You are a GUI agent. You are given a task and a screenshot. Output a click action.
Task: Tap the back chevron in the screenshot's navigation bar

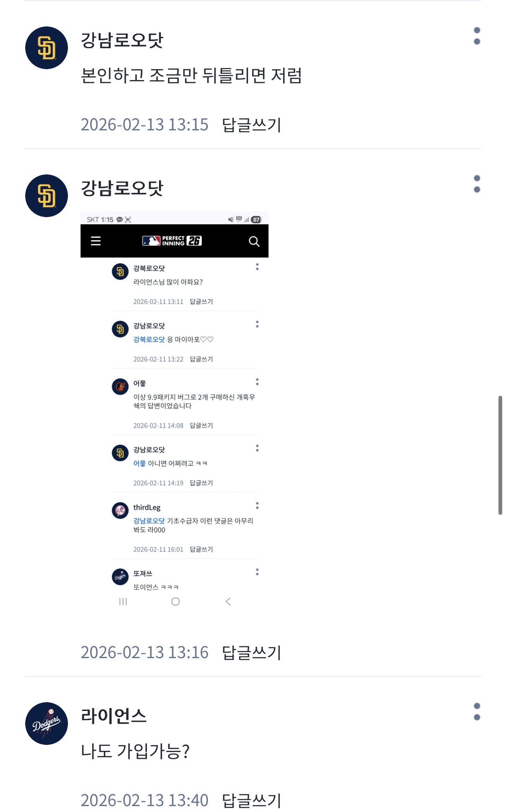[x=228, y=602]
